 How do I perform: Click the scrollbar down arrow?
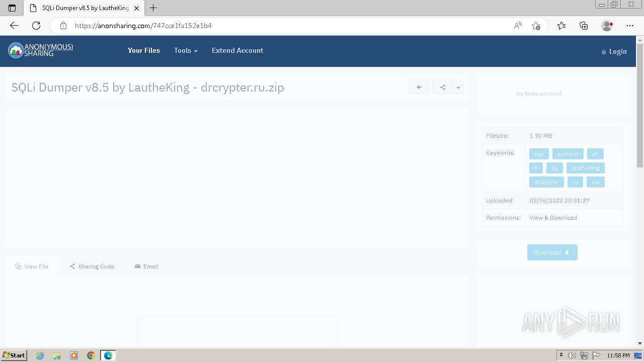pyautogui.click(x=640, y=343)
